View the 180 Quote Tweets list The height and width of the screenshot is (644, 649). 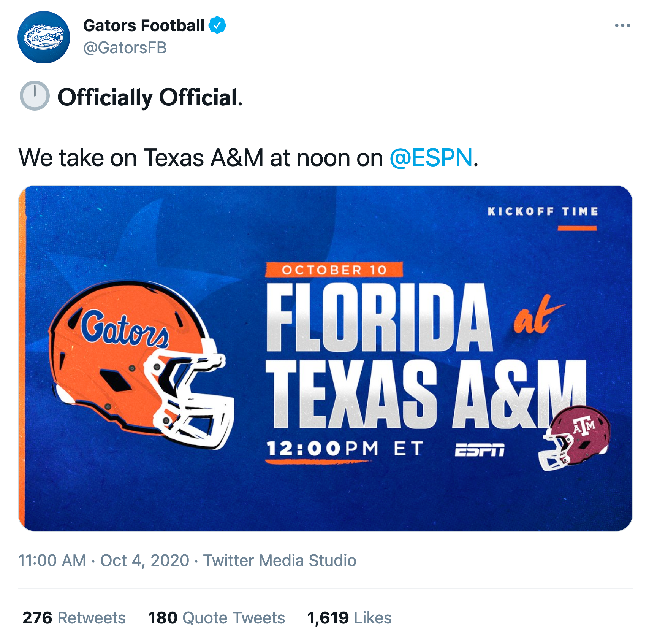217,618
